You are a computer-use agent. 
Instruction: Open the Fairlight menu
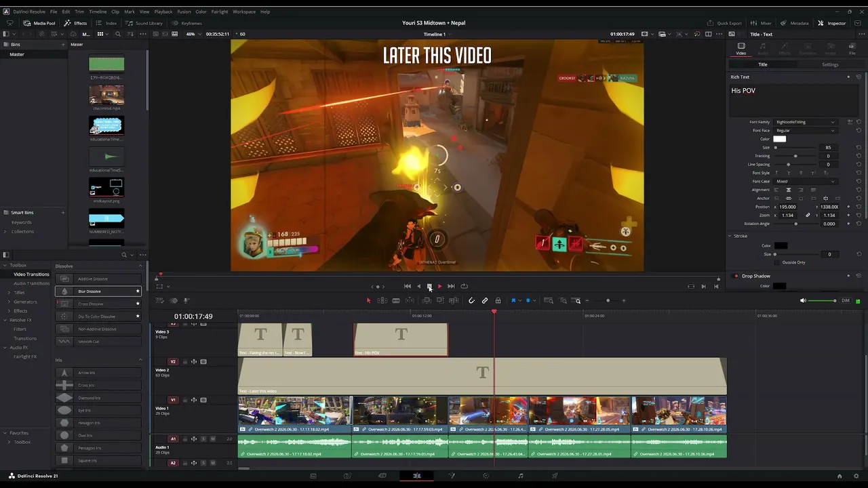(x=220, y=12)
